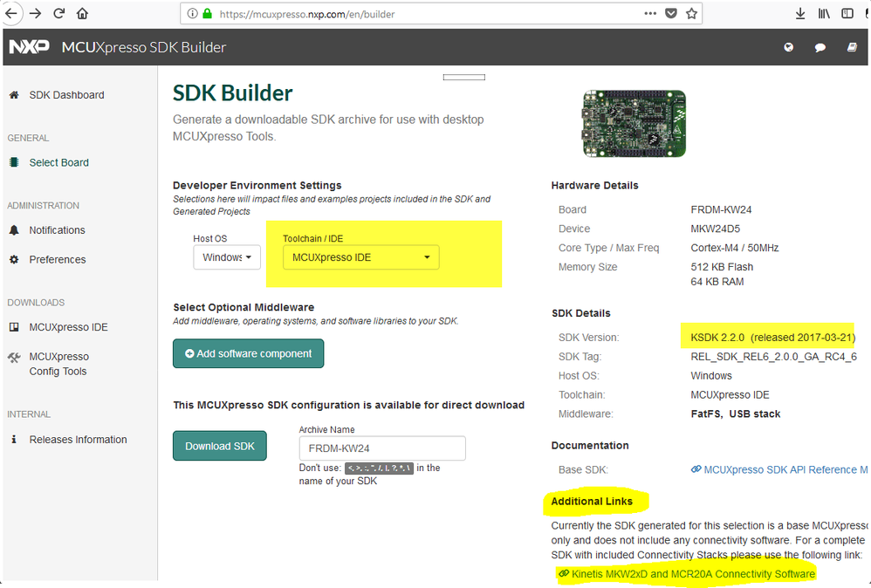Viewport: 871px width, 588px height.
Task: Go to browser Home icon
Action: [x=82, y=13]
